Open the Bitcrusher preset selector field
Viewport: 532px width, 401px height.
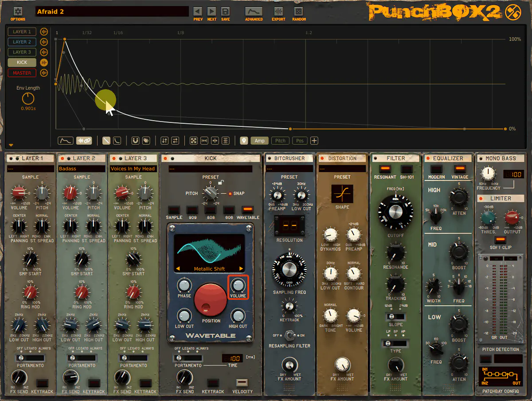(x=289, y=169)
